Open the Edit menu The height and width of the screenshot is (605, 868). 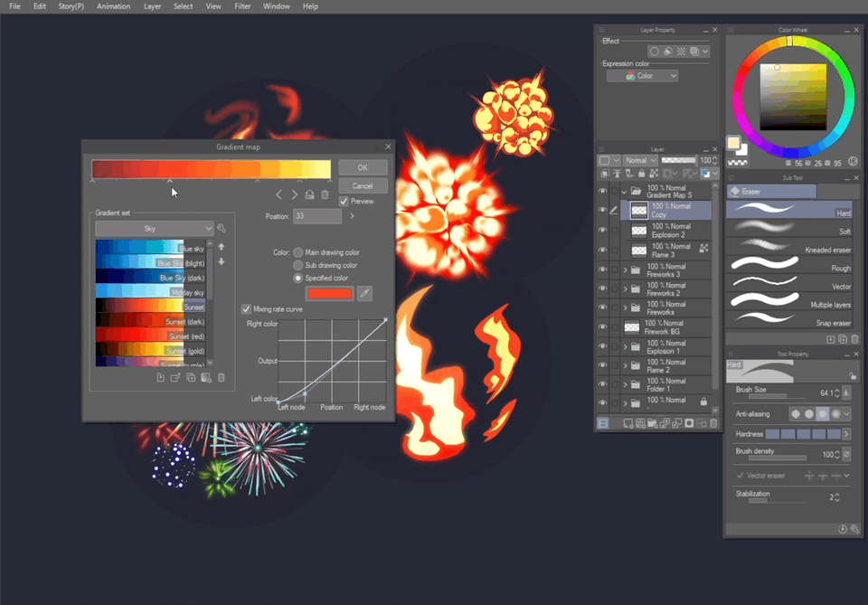[x=39, y=6]
